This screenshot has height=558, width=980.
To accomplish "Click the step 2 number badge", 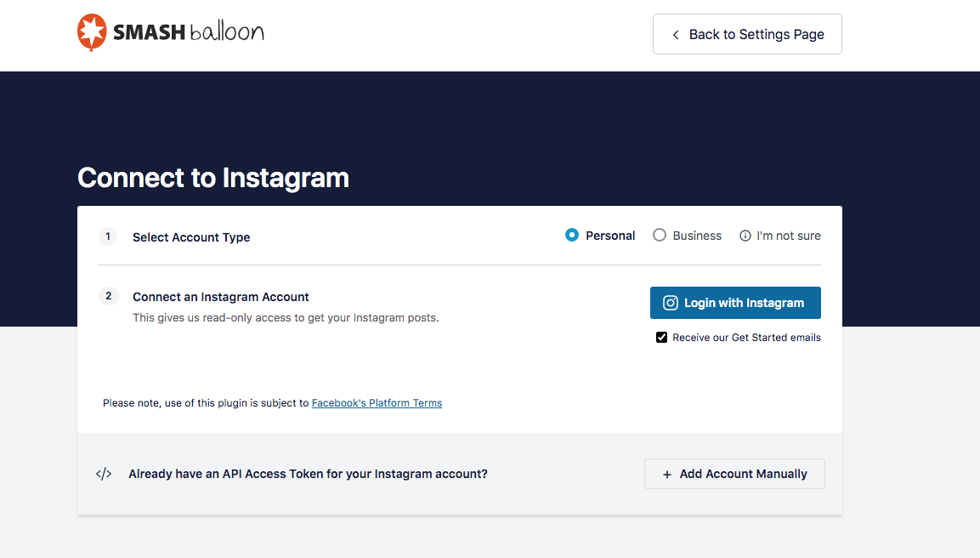I will [x=108, y=296].
